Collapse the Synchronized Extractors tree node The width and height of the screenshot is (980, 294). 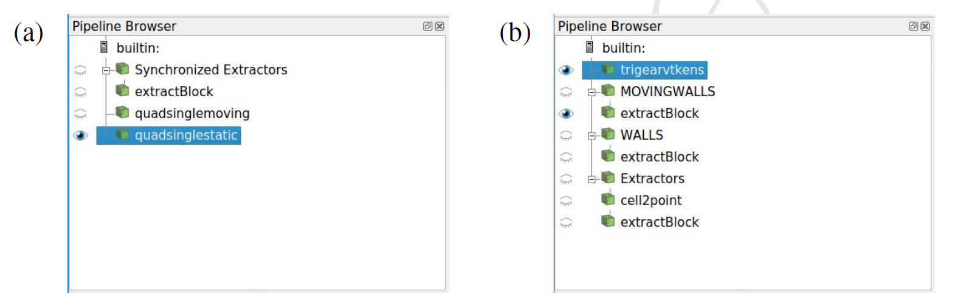106,71
